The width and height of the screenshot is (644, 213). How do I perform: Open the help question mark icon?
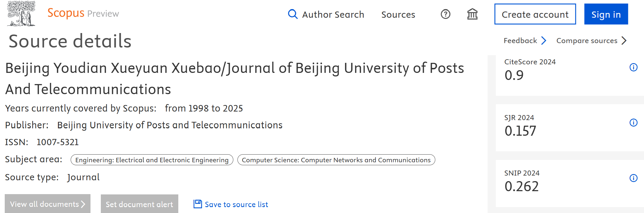coord(446,14)
